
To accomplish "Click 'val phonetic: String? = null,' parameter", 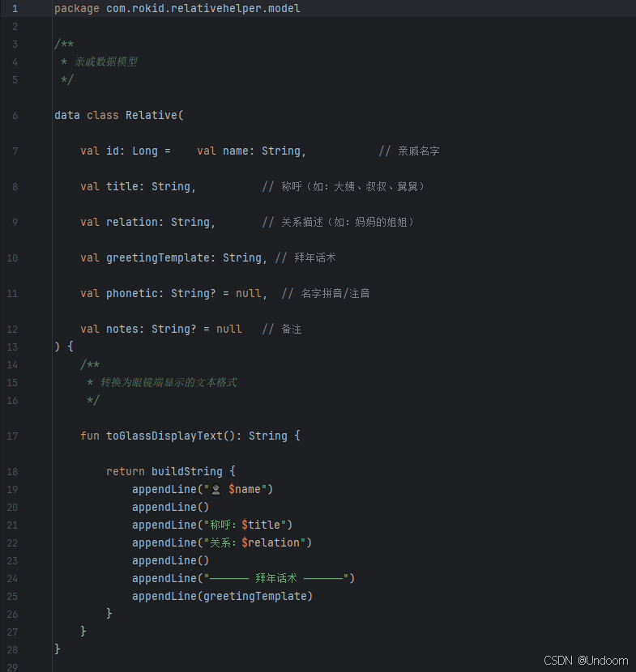I will [x=173, y=293].
